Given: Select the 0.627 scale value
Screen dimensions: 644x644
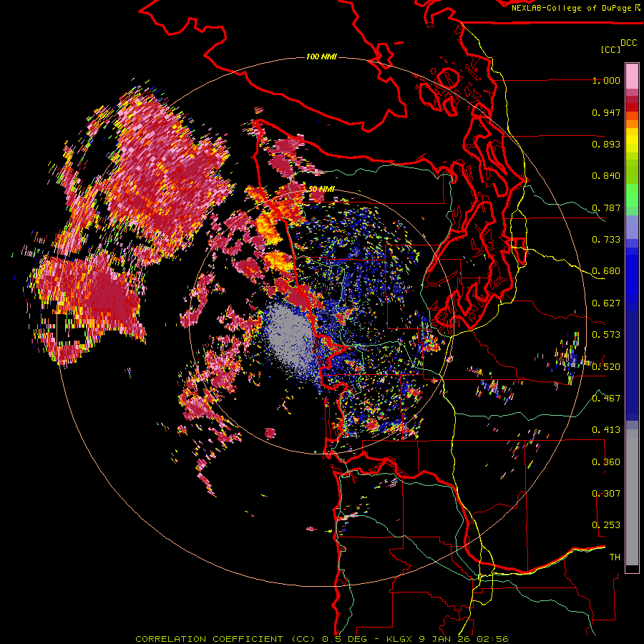Looking at the screenshot, I should 606,303.
